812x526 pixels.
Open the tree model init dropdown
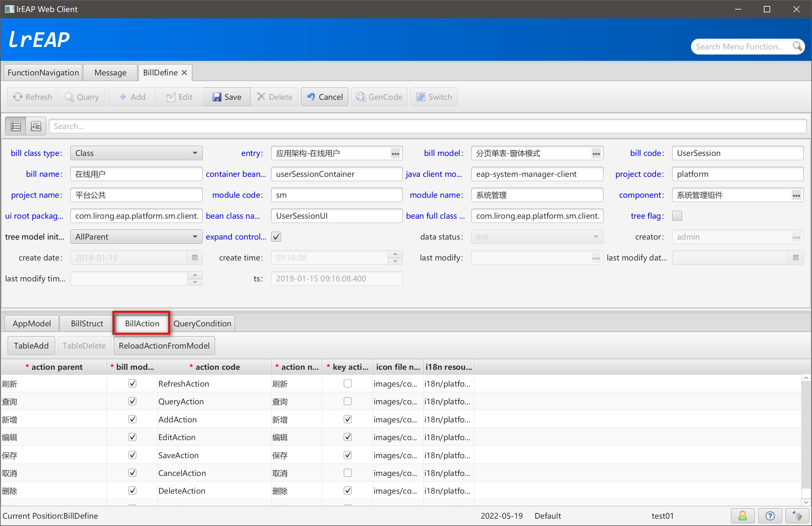pyautogui.click(x=136, y=237)
